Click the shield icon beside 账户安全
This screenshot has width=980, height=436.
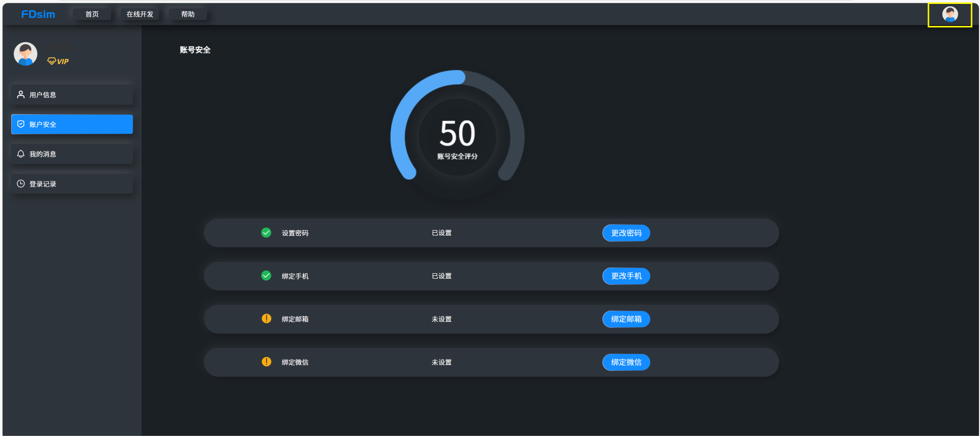[x=21, y=124]
